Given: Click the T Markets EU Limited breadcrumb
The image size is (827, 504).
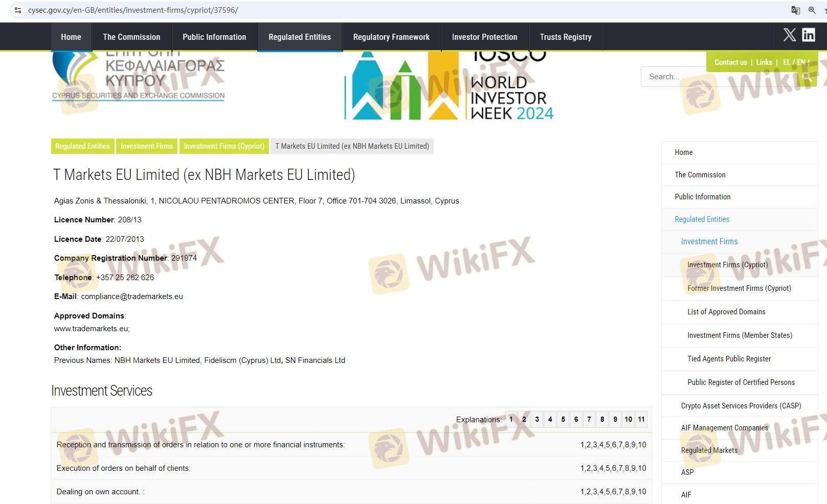Looking at the screenshot, I should (x=352, y=146).
